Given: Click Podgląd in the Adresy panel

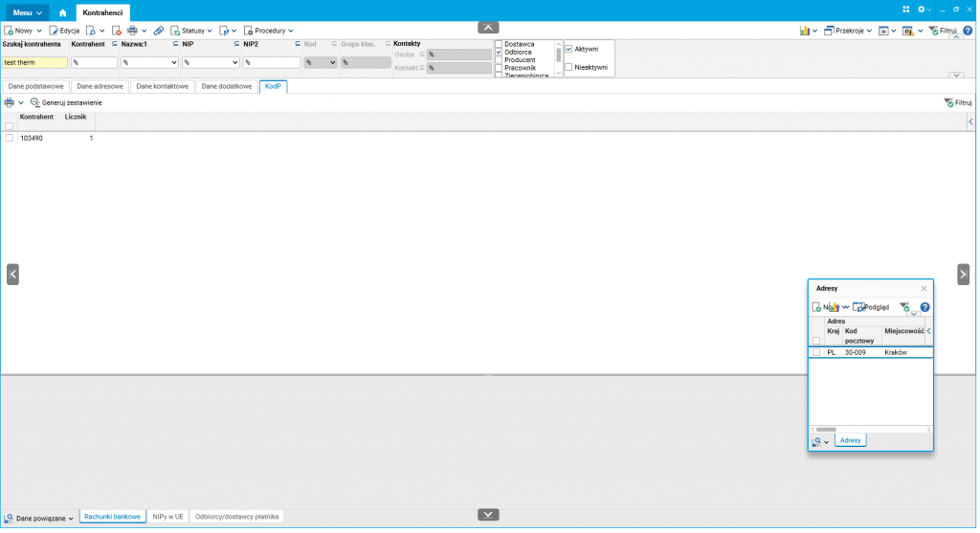Looking at the screenshot, I should pyautogui.click(x=871, y=307).
